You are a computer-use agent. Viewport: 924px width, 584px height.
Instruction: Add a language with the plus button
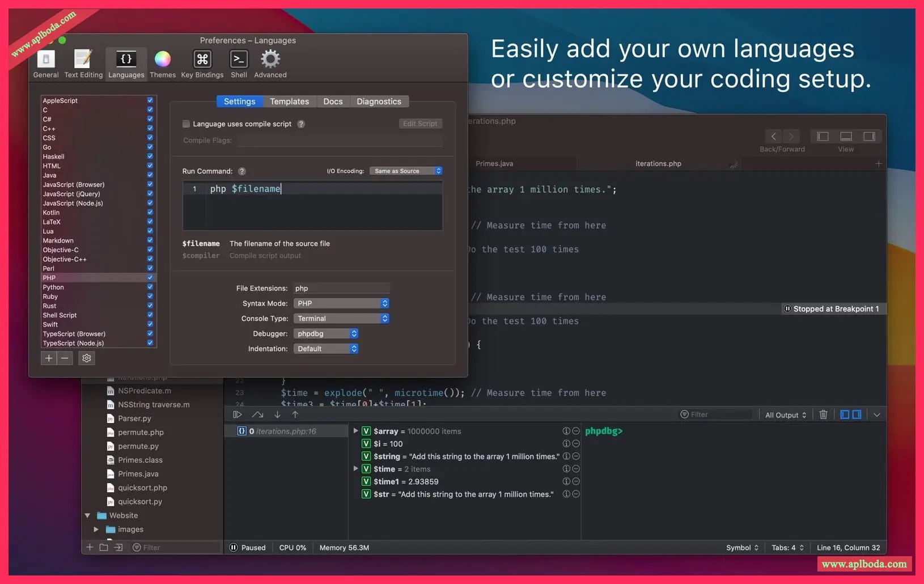(49, 358)
